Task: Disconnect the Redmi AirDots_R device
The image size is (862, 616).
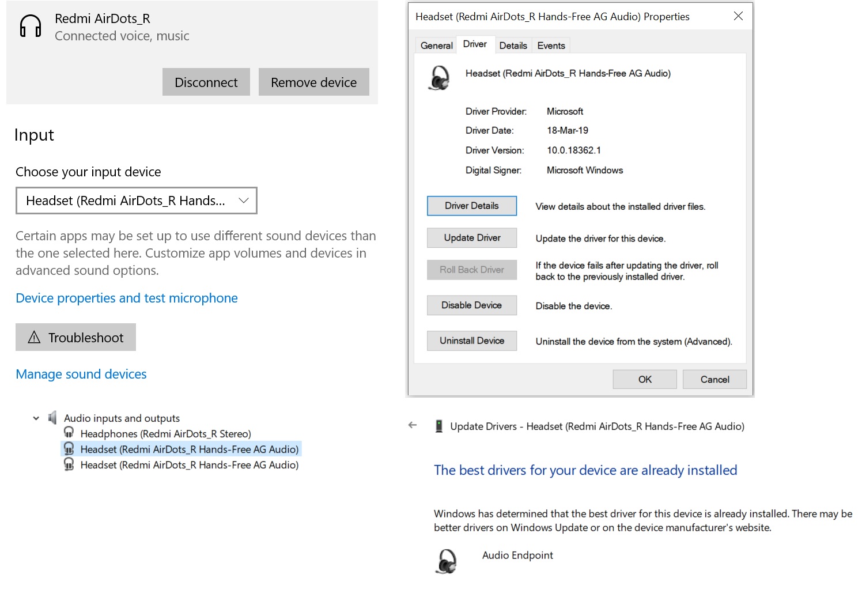Action: coord(206,82)
